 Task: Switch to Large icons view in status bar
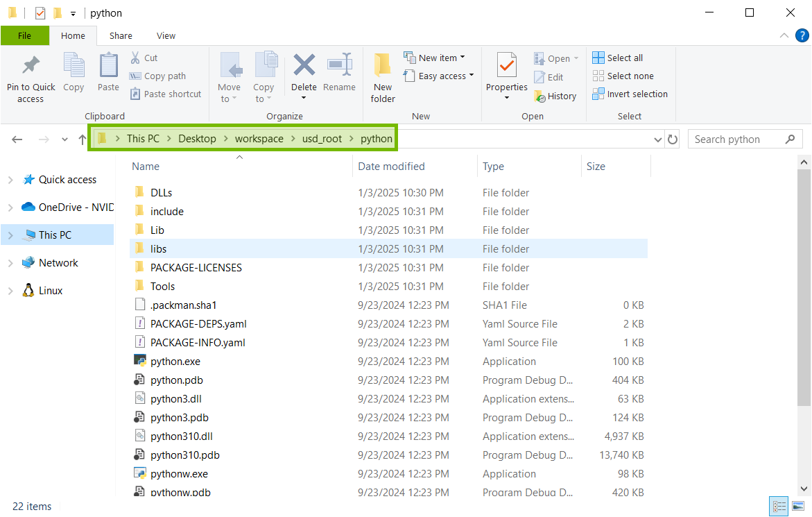tap(798, 506)
